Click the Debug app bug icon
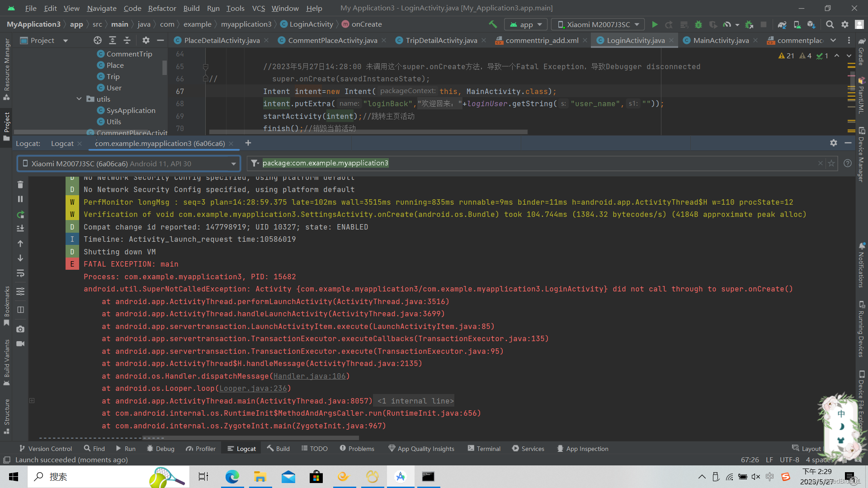 click(x=698, y=24)
